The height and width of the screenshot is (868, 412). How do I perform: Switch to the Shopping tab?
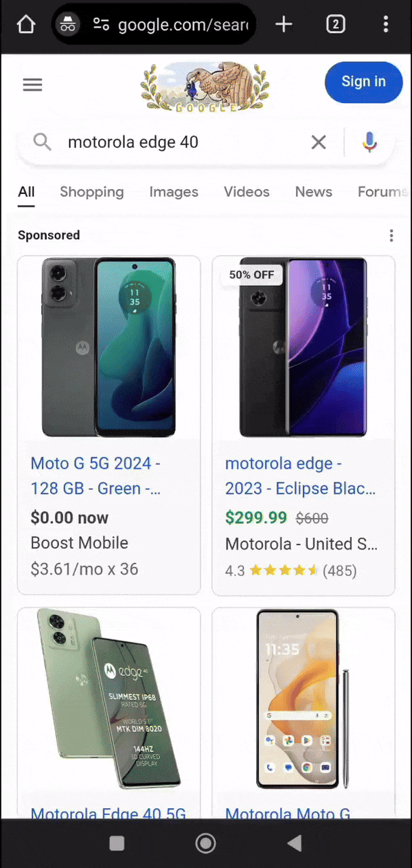coord(91,192)
